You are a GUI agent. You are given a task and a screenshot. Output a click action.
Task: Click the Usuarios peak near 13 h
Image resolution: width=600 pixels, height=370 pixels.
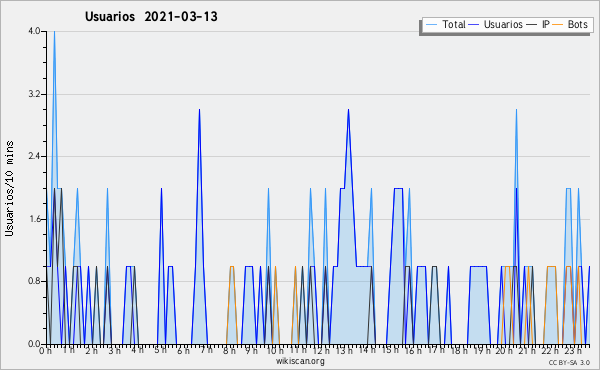(x=348, y=110)
